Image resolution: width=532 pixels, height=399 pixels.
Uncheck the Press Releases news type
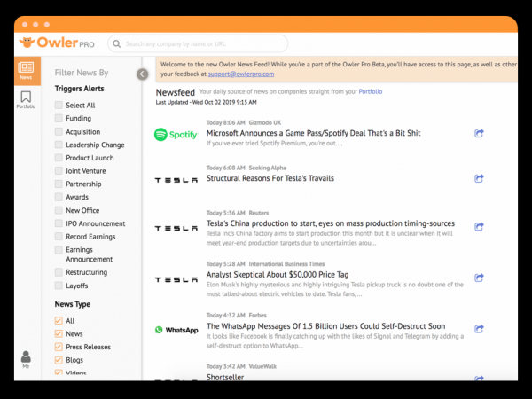coord(59,347)
